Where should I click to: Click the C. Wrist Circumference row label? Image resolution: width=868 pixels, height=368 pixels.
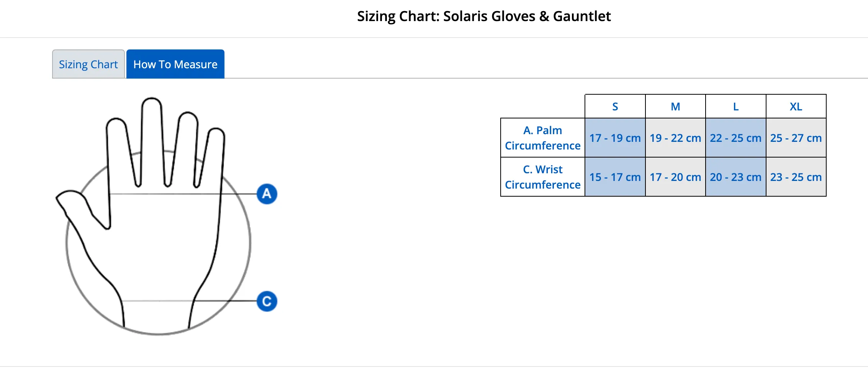(x=543, y=177)
